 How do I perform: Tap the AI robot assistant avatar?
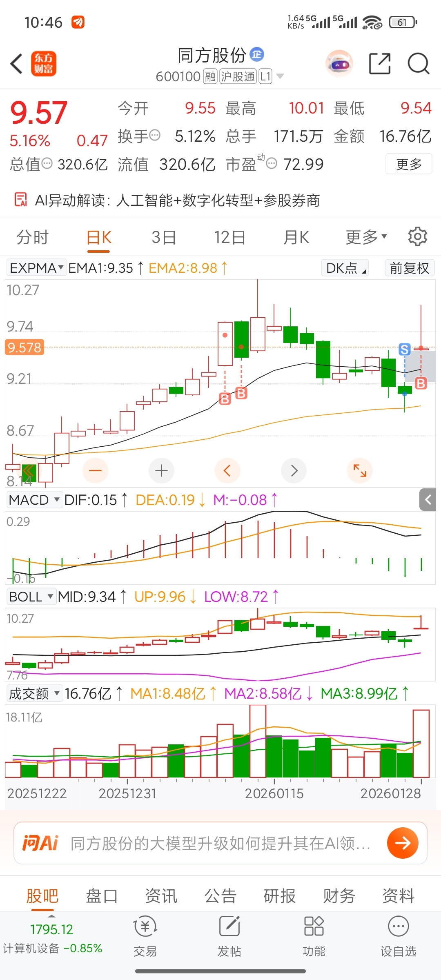(x=339, y=63)
